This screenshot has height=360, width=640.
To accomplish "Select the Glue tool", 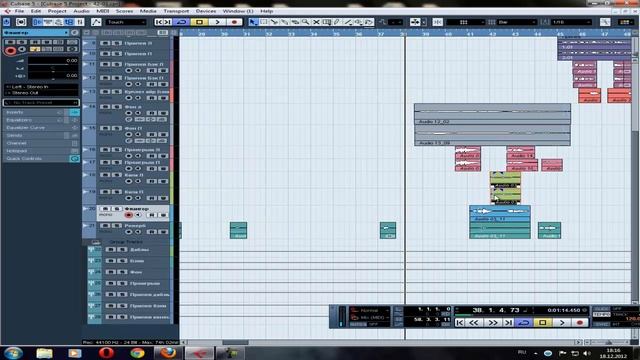I will coord(284,22).
